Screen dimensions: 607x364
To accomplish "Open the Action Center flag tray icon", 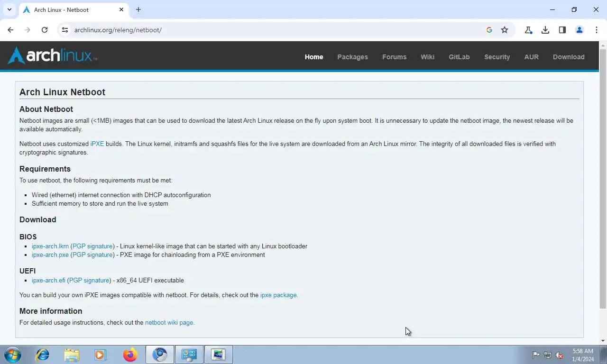I will (536, 355).
